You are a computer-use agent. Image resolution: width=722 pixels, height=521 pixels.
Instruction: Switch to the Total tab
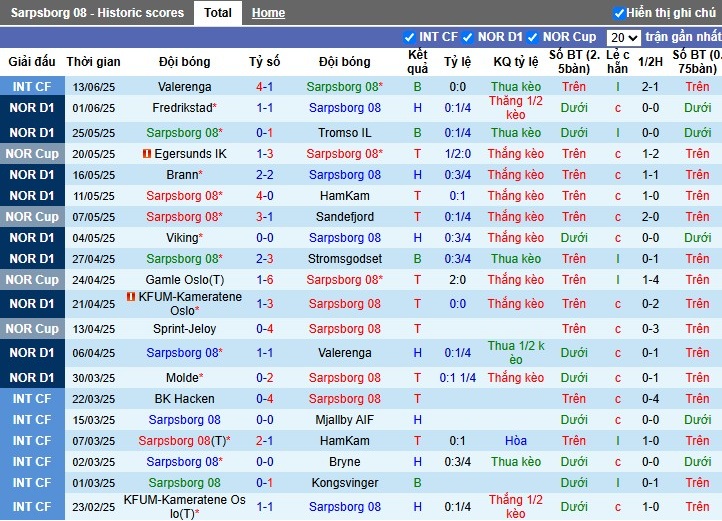218,13
